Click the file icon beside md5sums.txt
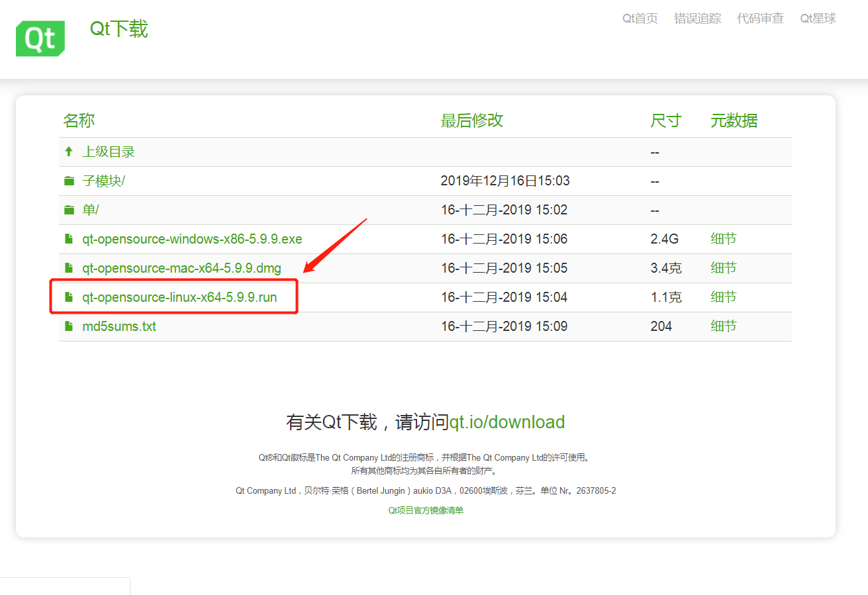This screenshot has height=595, width=868. (x=69, y=326)
